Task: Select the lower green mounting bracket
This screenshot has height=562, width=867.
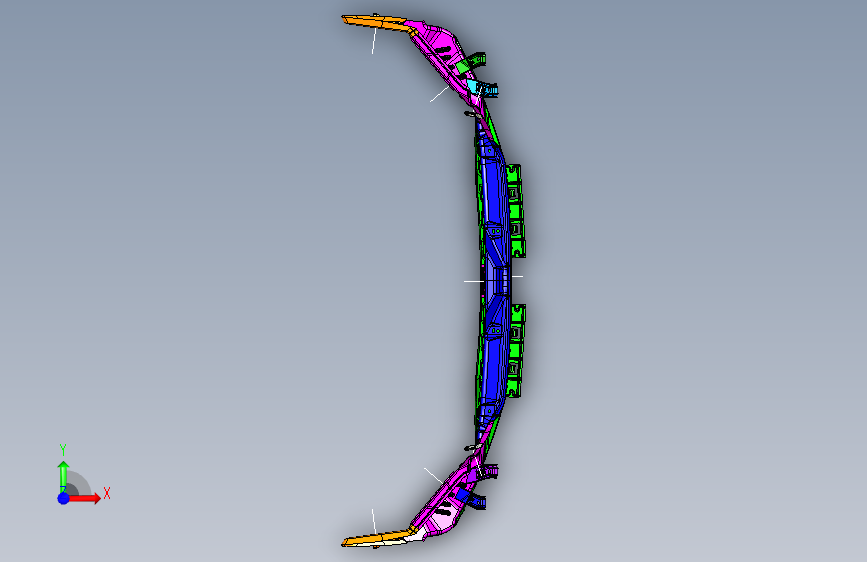Action: 515,350
